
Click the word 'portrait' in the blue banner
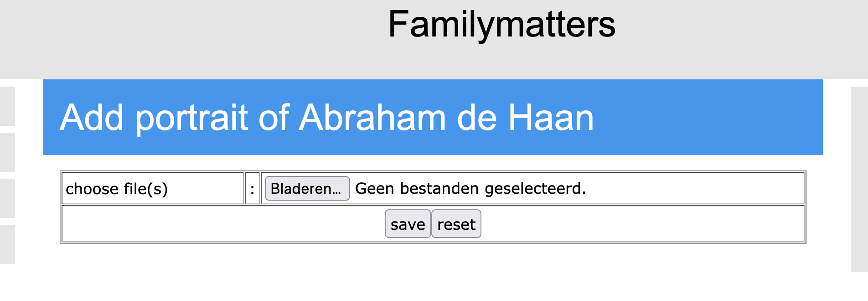(x=191, y=118)
